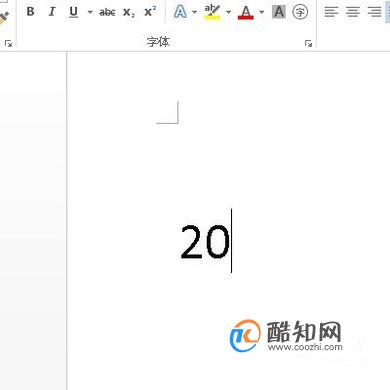Toggle Underline formatting

(x=73, y=12)
